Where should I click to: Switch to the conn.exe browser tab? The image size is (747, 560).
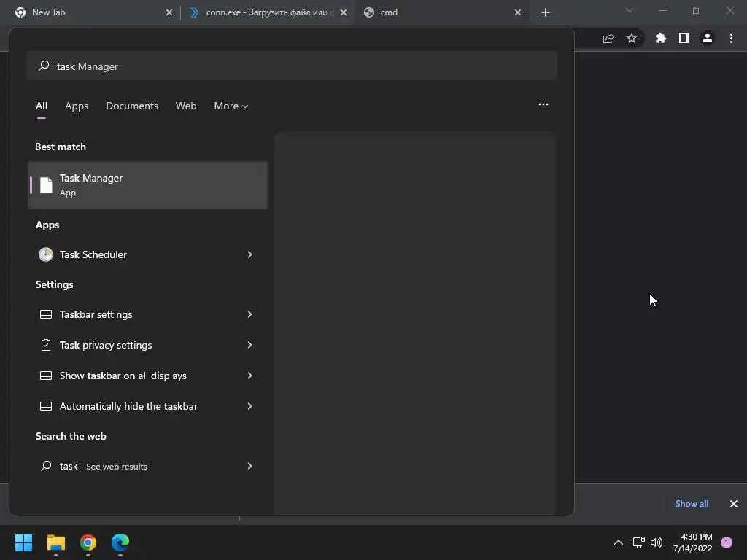click(267, 12)
